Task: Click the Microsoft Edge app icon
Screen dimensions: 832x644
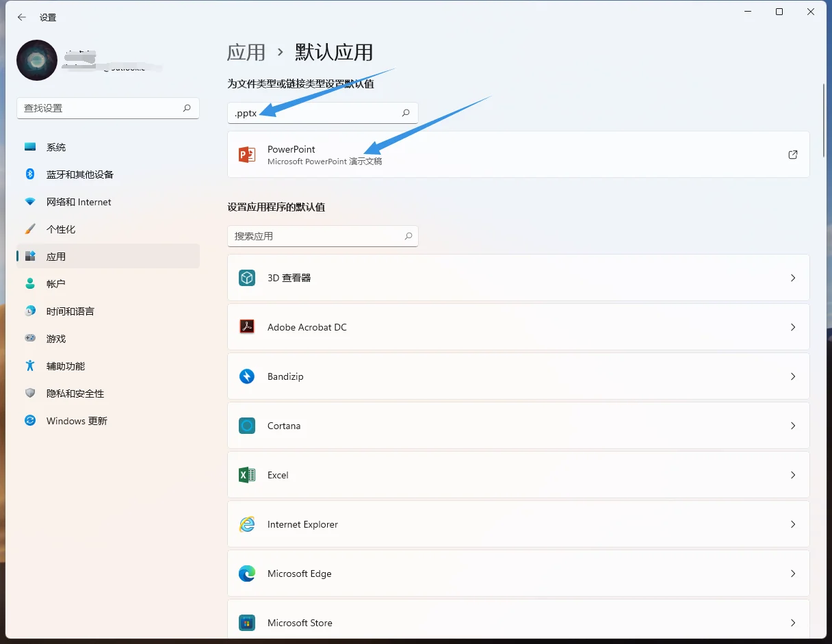Action: coord(246,573)
